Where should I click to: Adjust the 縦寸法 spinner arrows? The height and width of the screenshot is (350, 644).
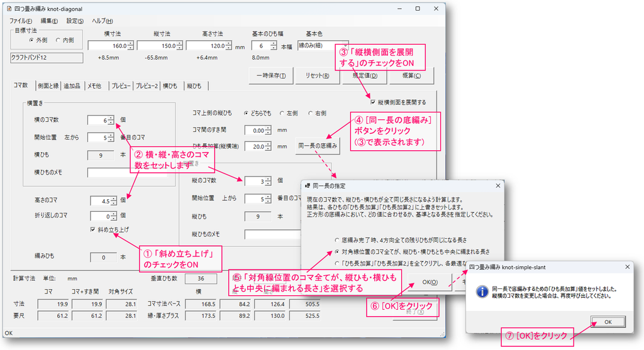[179, 46]
